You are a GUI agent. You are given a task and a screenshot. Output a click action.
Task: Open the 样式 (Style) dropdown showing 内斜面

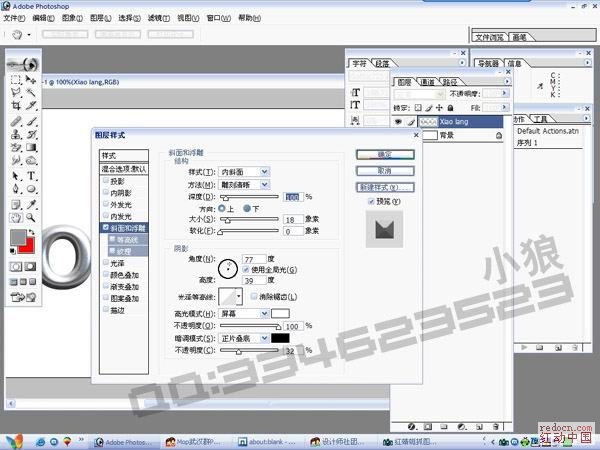coord(243,172)
